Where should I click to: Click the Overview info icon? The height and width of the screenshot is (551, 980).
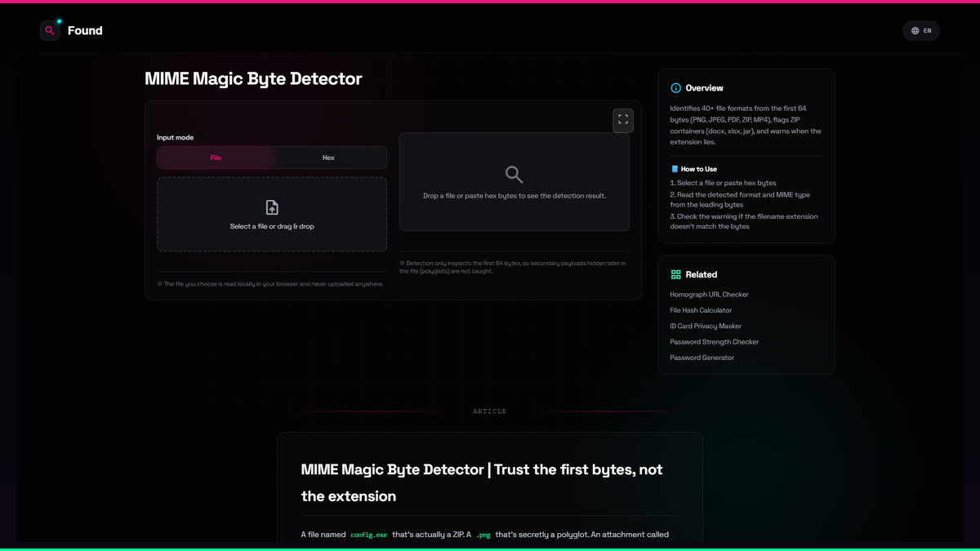[675, 88]
